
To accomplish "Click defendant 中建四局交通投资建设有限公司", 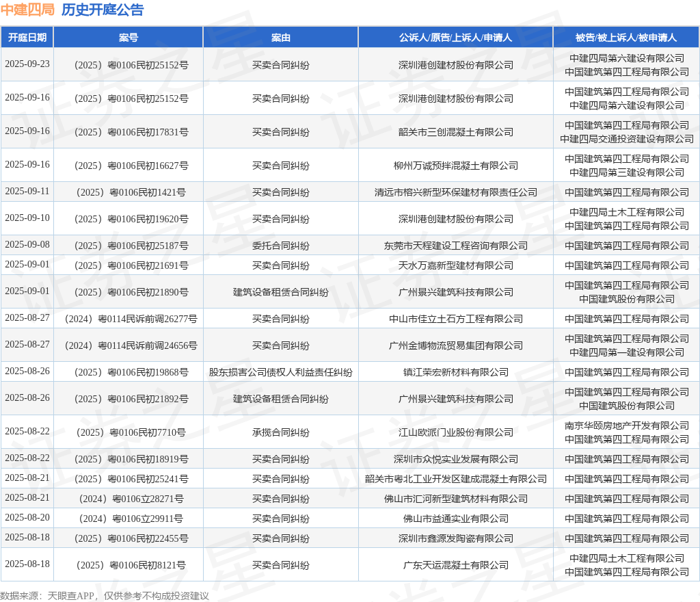I will [627, 139].
